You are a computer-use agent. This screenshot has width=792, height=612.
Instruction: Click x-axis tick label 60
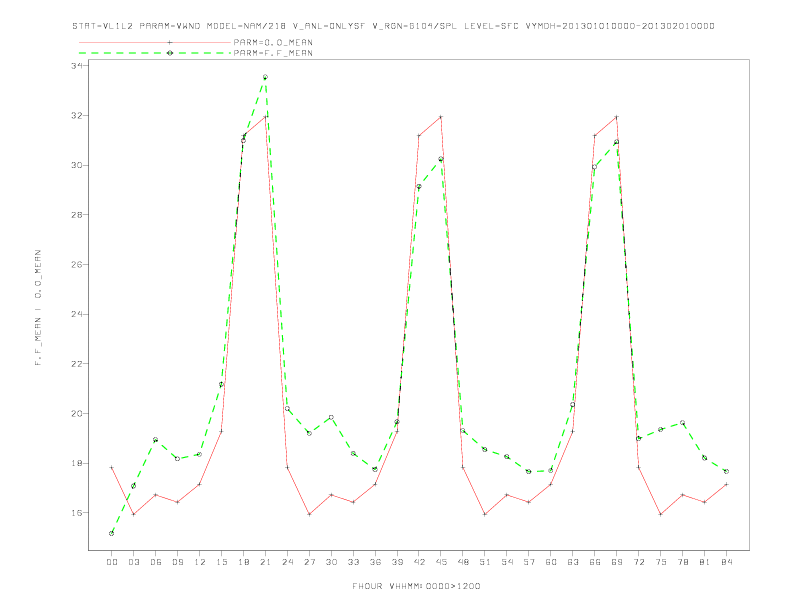551,562
